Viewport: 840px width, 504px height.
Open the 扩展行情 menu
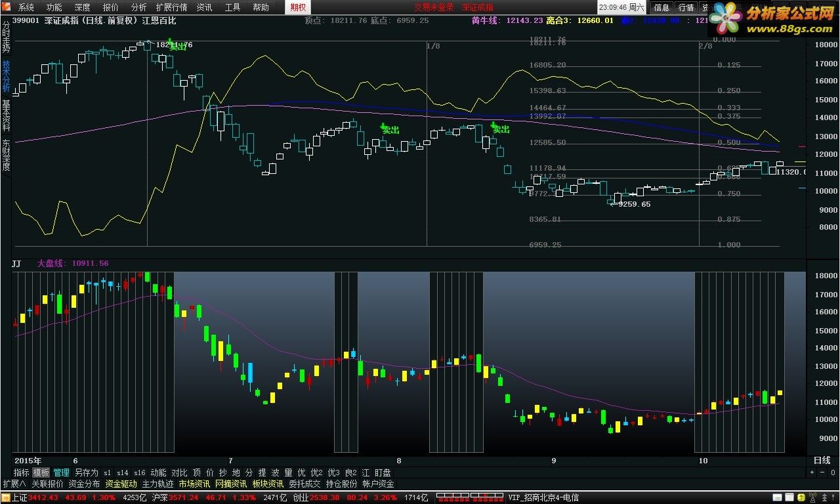pyautogui.click(x=171, y=7)
